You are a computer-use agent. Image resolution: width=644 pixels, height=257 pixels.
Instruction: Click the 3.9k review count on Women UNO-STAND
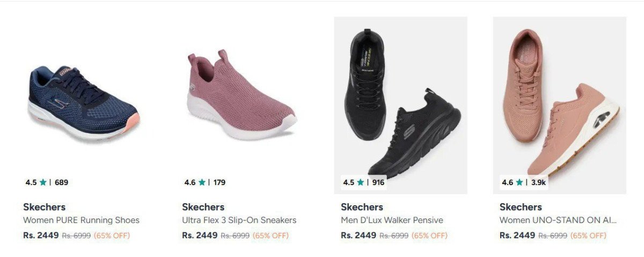538,182
